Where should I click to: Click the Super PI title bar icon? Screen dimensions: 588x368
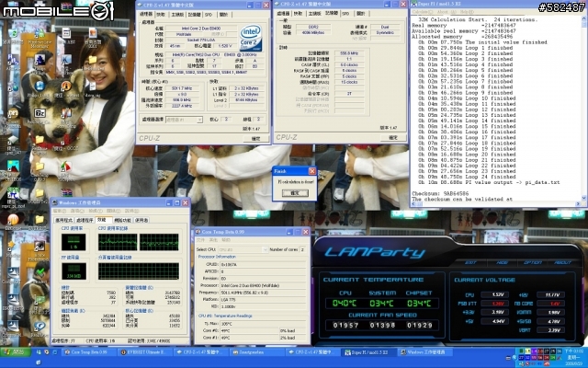tap(414, 4)
